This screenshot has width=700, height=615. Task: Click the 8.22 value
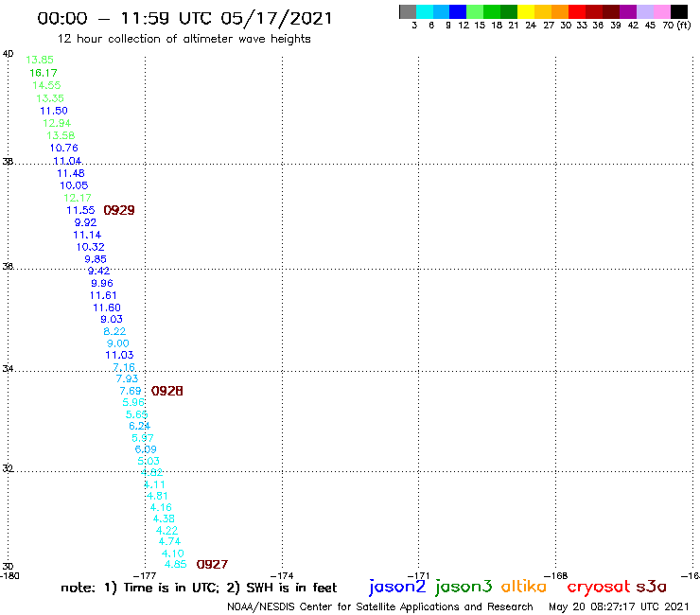coord(114,331)
